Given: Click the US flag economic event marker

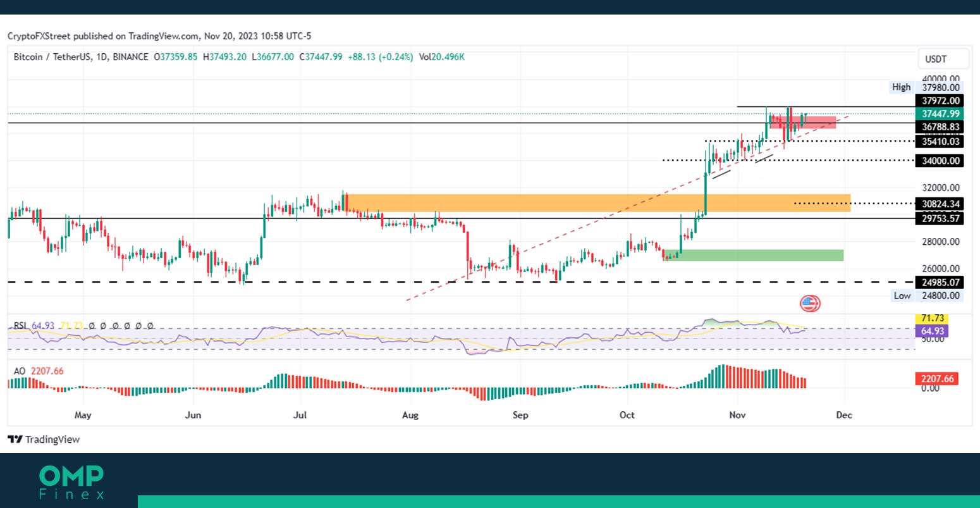Looking at the screenshot, I should pos(810,304).
